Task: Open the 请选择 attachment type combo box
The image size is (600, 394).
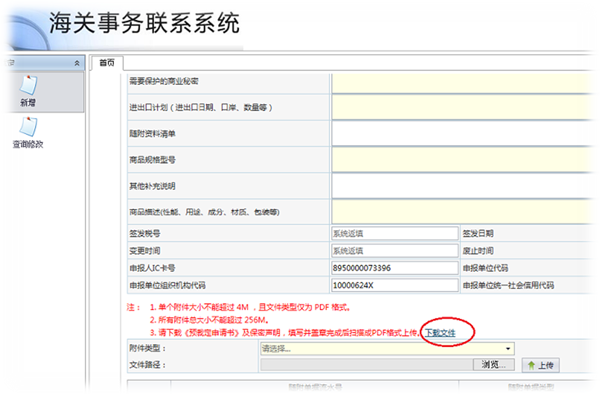Action: click(x=387, y=348)
